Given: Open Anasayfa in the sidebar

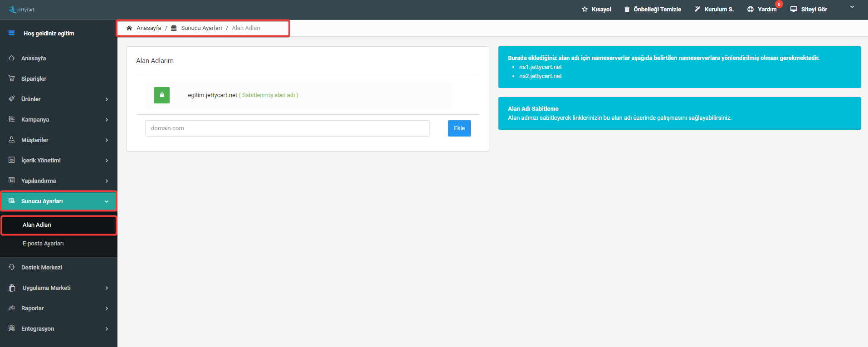Looking at the screenshot, I should pos(34,58).
